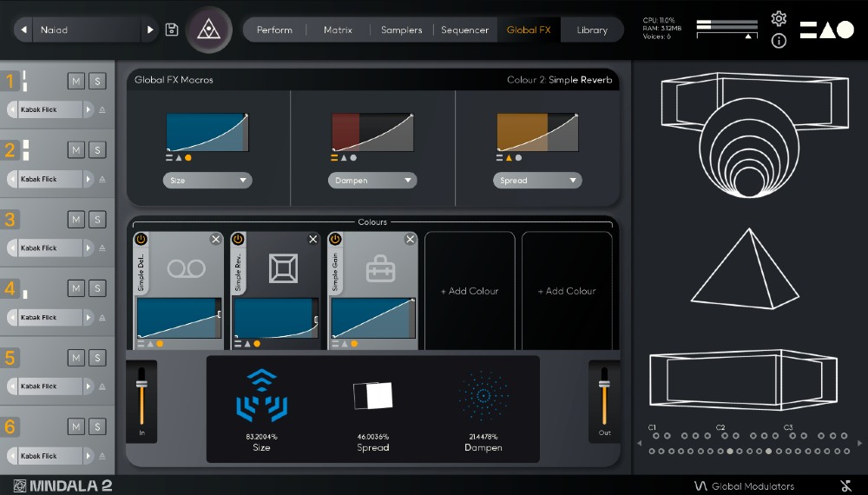
Task: Click the blue Size parameter icon
Action: [261, 398]
